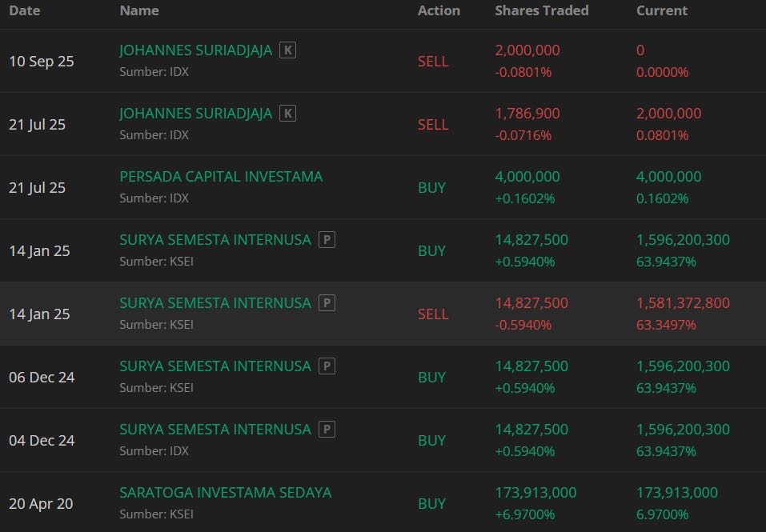Click the BUY action in the 20 Apr 20 row
766x532 pixels.
(x=431, y=504)
